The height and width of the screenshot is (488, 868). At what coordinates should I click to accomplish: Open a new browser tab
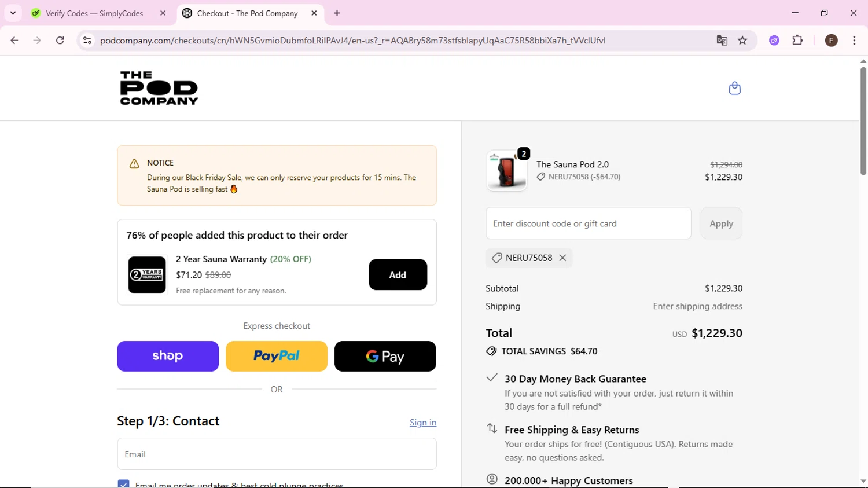pos(337,13)
